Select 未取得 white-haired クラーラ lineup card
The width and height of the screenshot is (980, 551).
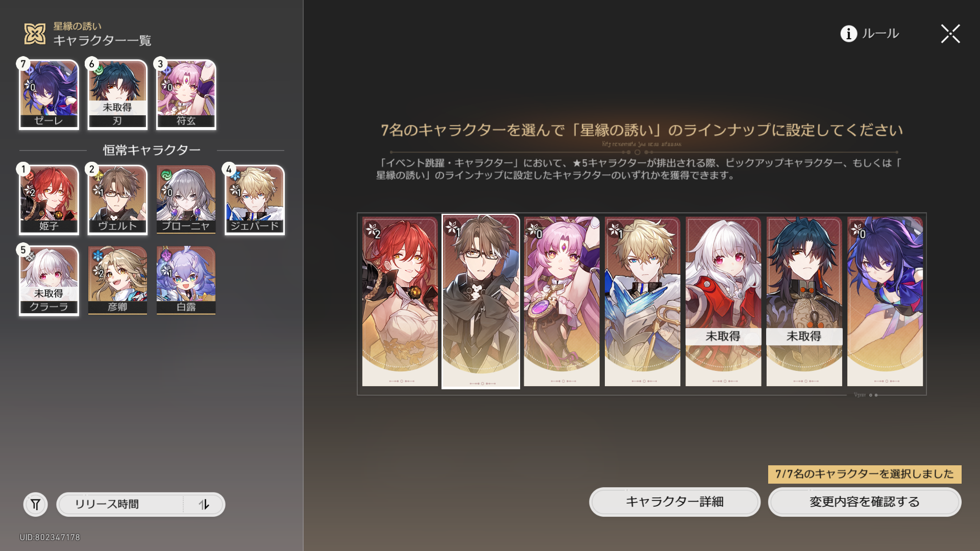click(x=723, y=302)
